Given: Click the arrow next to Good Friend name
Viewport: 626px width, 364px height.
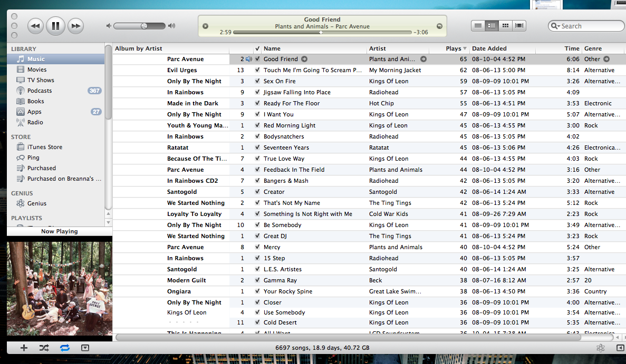Looking at the screenshot, I should [304, 59].
